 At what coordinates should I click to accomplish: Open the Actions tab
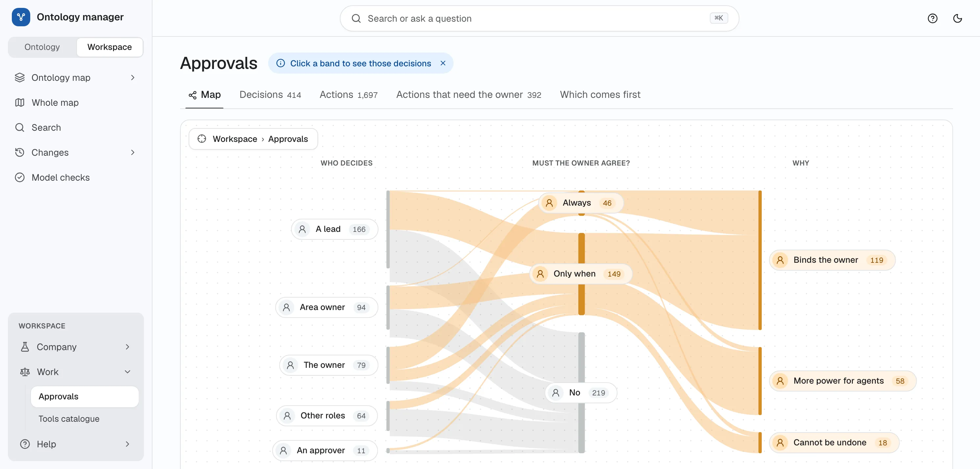(x=348, y=95)
